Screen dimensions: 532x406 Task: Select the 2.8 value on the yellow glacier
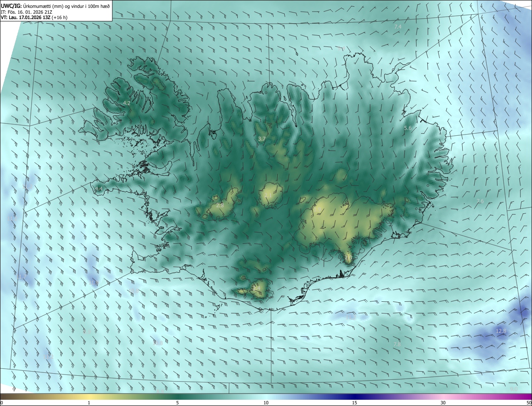coord(220,205)
